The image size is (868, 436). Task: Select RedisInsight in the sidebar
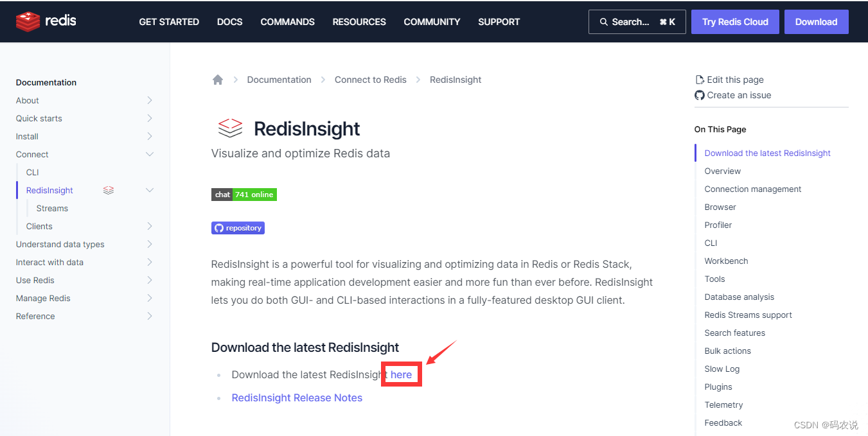tap(50, 190)
